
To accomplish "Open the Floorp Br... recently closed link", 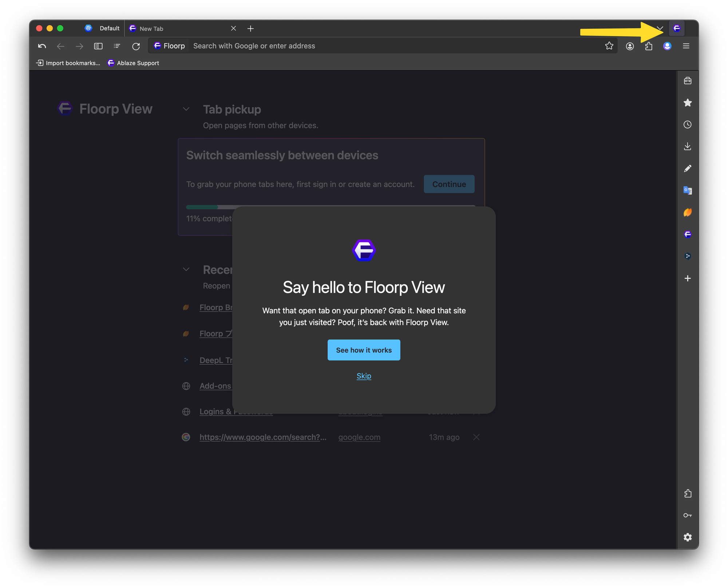I will point(216,307).
